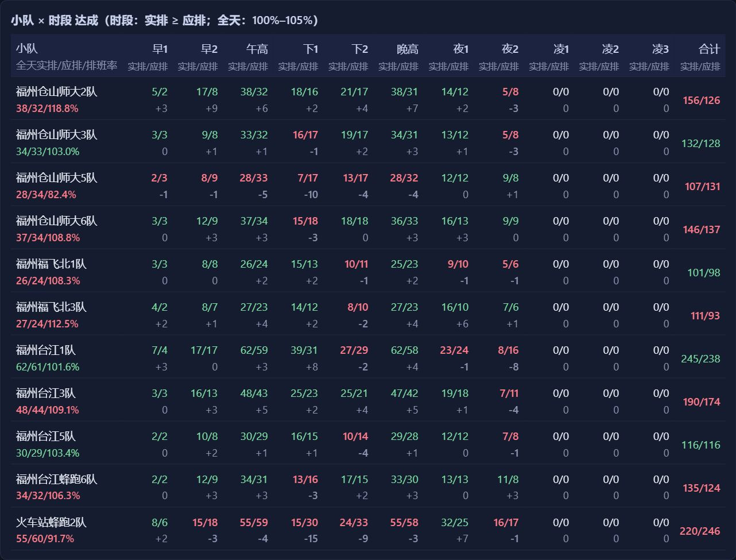Click the 220/246 total cell
The height and width of the screenshot is (560, 736).
700,531
